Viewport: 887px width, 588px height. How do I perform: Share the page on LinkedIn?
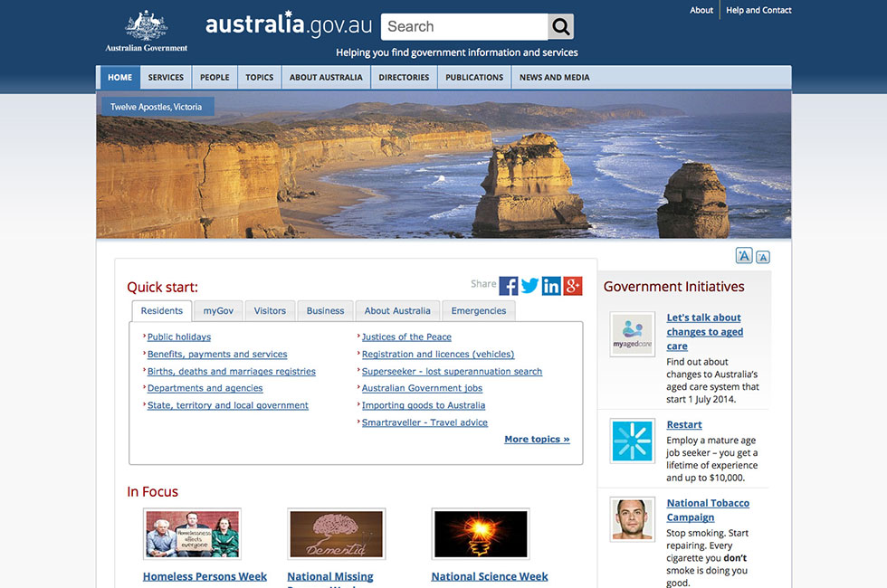pyautogui.click(x=551, y=286)
